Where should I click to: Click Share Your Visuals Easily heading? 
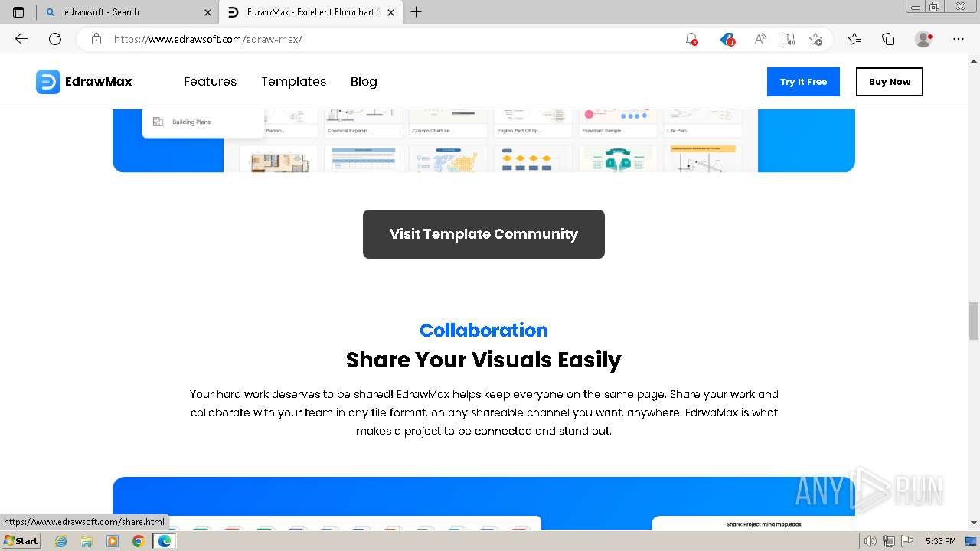pos(484,360)
